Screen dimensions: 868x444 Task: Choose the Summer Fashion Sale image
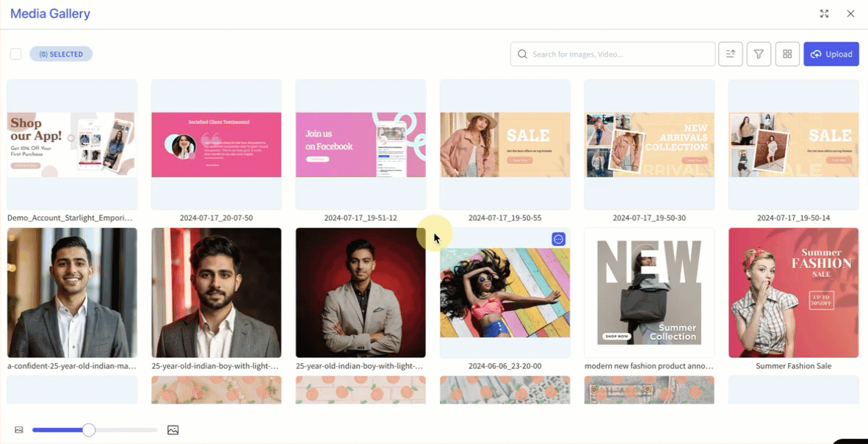pyautogui.click(x=793, y=293)
